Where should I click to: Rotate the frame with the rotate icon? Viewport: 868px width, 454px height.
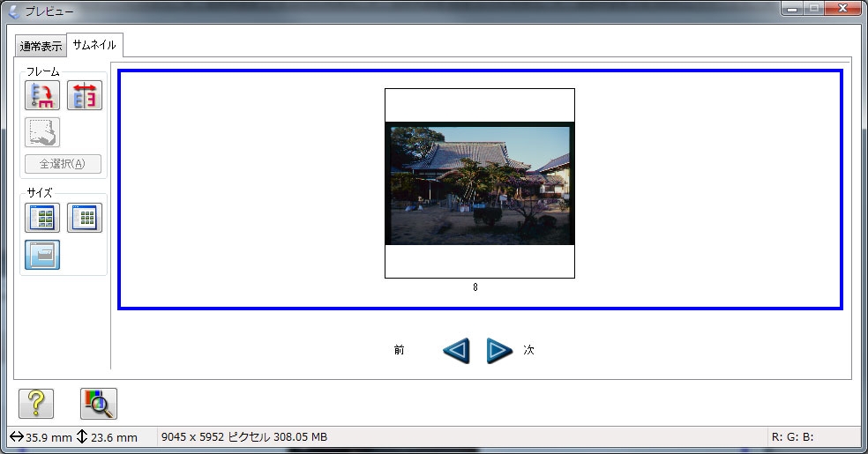coord(42,95)
